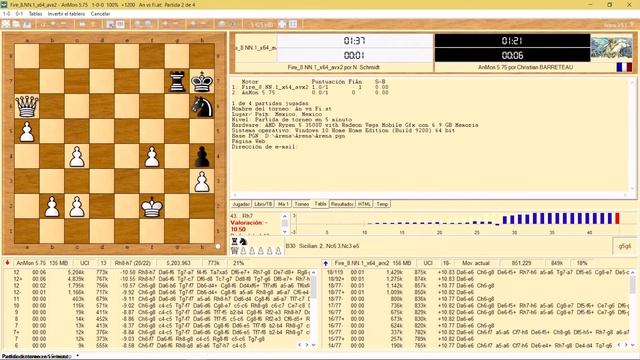This screenshot has height=360, width=640.
Task: Switch to the Mix 1 tab
Action: (x=283, y=204)
